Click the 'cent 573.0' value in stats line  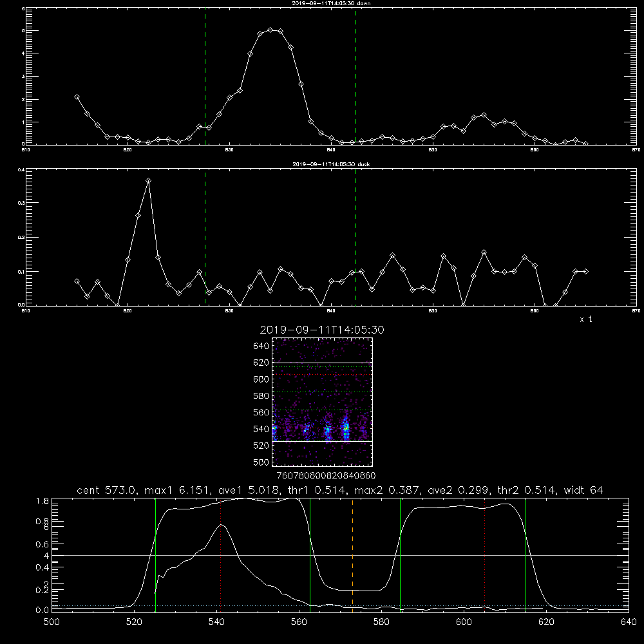point(108,490)
